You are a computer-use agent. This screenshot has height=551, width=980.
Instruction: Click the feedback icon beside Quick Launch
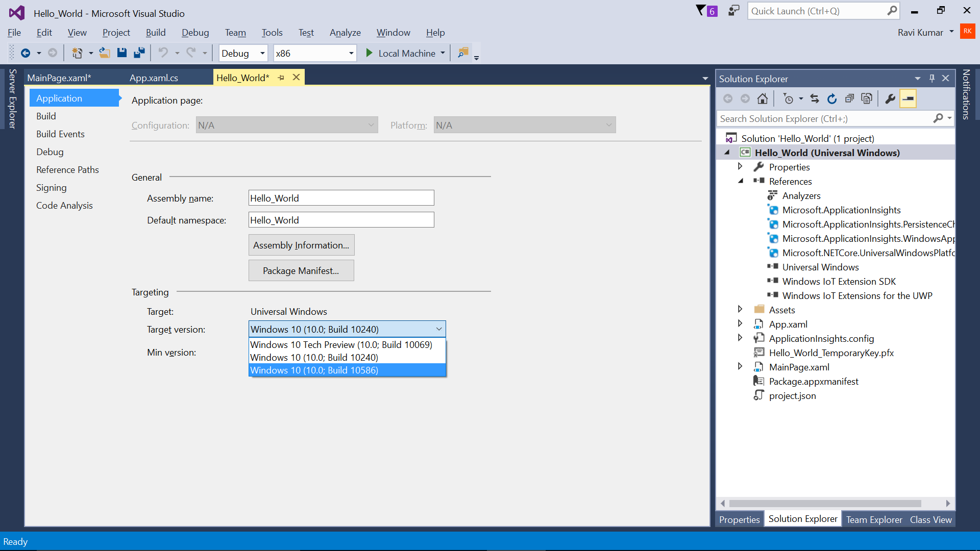(733, 11)
